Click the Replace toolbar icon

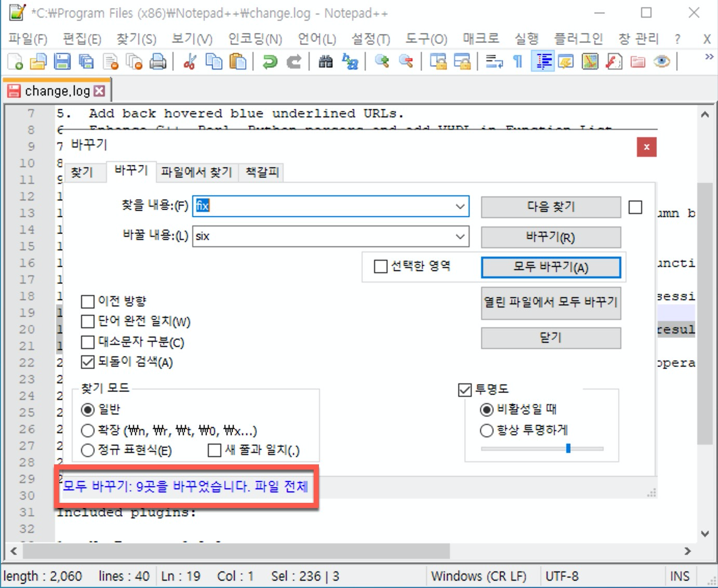click(x=350, y=62)
